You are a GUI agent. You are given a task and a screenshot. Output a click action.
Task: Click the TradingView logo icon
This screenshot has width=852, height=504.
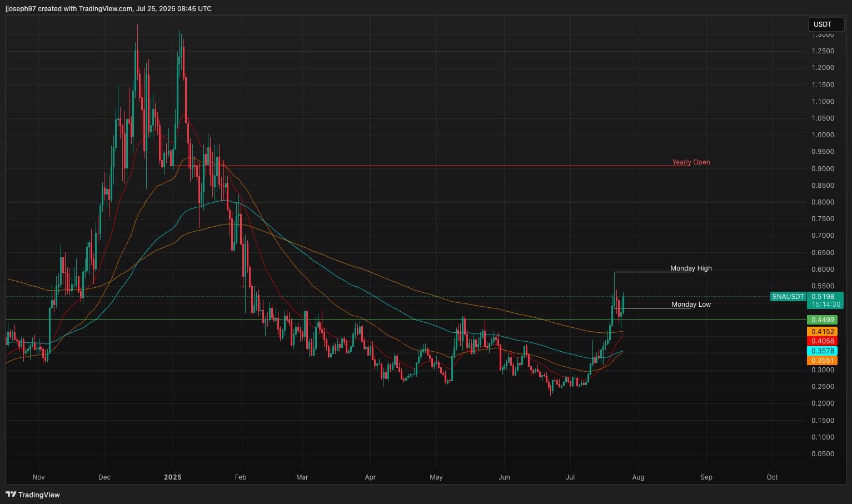(11, 495)
